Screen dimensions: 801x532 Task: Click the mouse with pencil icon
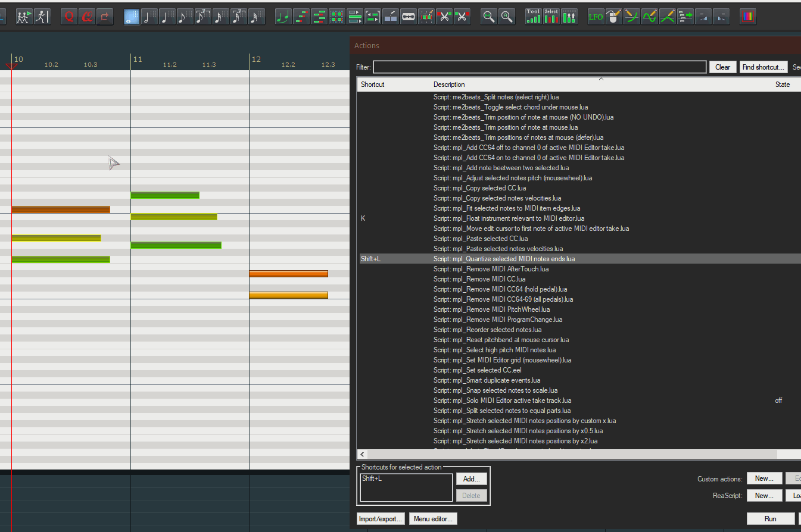pyautogui.click(x=613, y=17)
